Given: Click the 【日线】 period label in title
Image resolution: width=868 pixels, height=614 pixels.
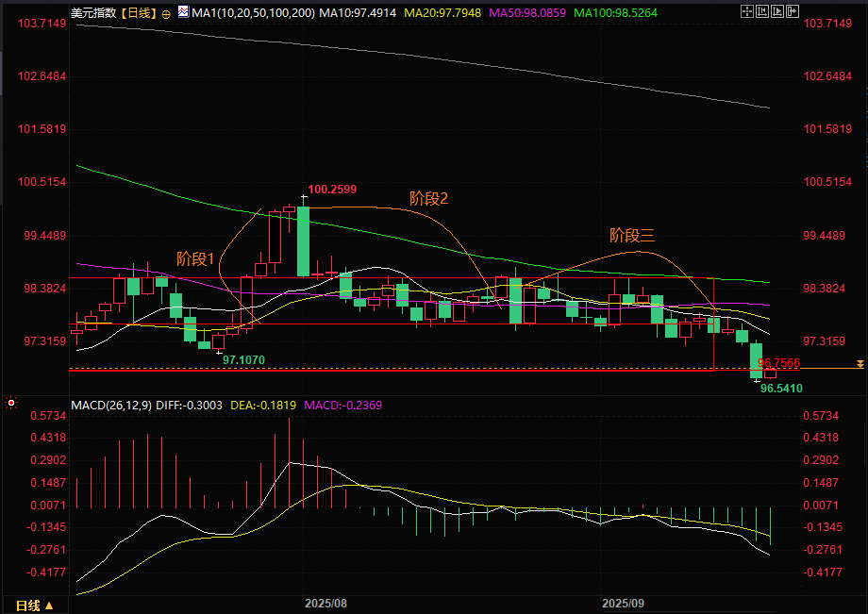Looking at the screenshot, I should click(139, 12).
